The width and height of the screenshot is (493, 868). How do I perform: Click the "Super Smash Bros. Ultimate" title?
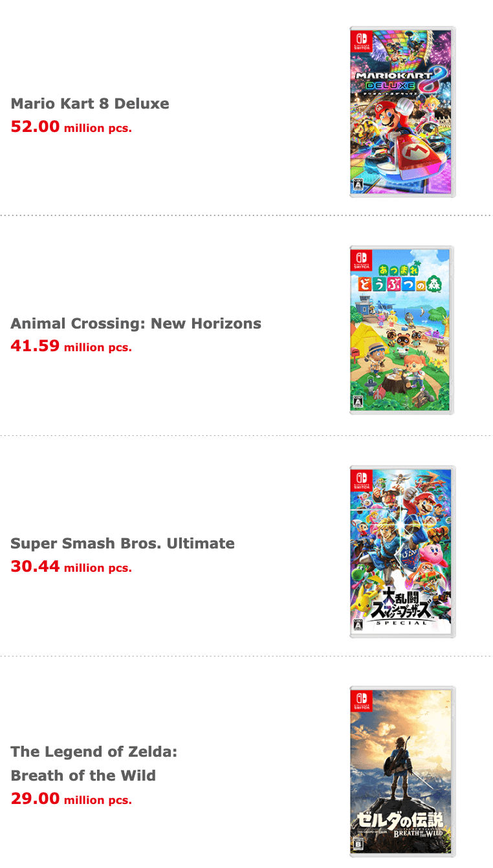122,543
